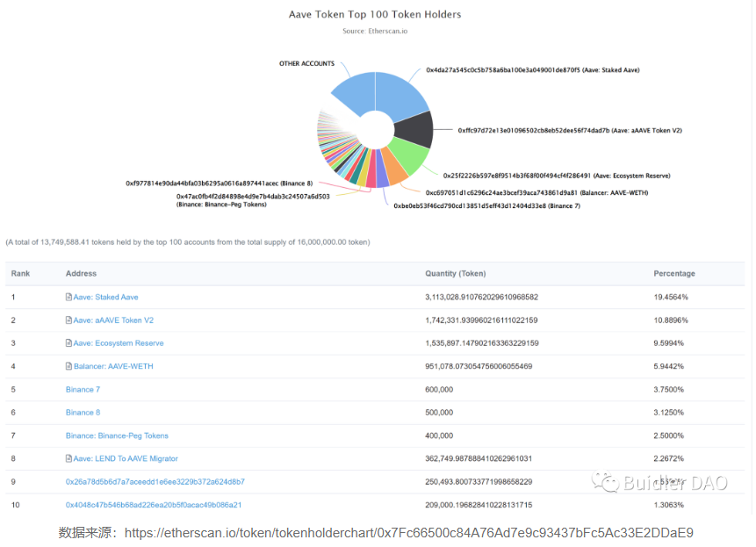Select the Other Accounts pie slice
Image resolution: width=756 pixels, height=547 pixels.
tap(356, 94)
